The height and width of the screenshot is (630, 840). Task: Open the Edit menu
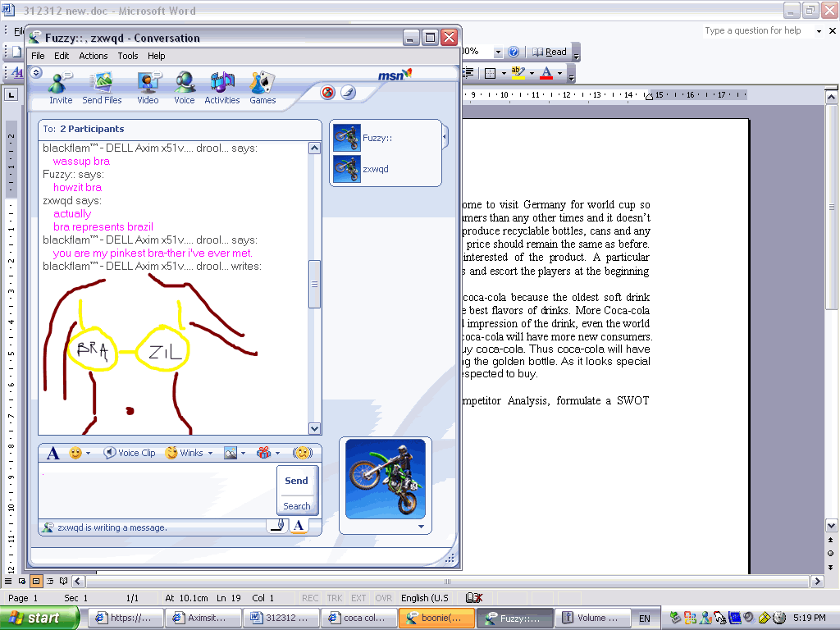62,56
